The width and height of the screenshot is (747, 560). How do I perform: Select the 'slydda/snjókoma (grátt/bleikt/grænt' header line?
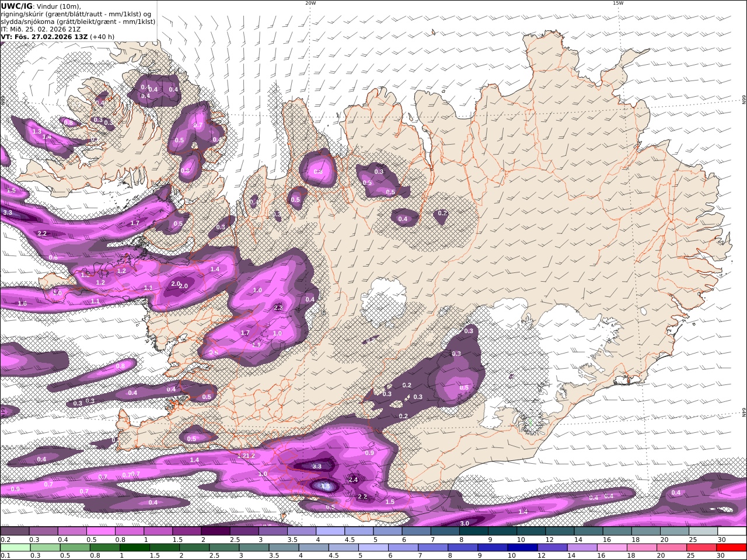(78, 22)
